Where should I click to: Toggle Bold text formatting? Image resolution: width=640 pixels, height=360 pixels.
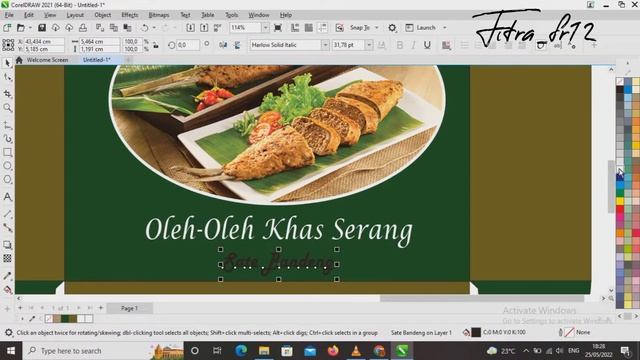click(x=400, y=45)
